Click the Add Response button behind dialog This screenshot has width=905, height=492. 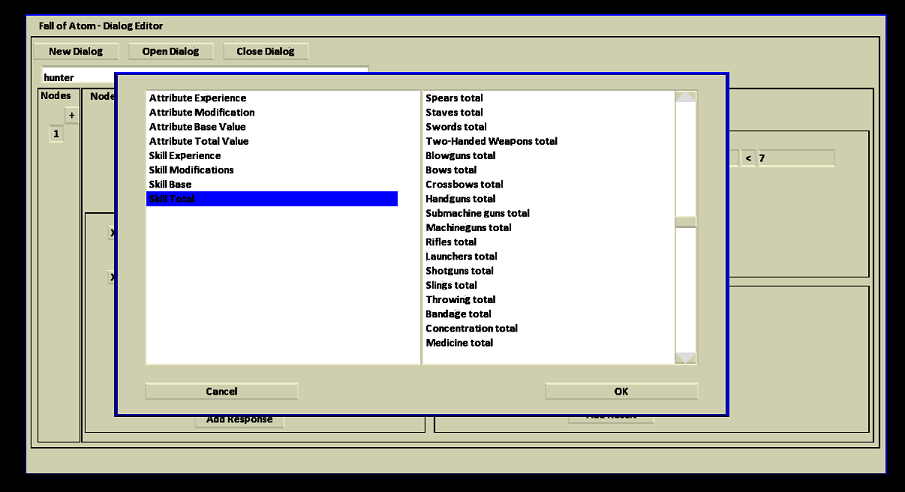(240, 420)
